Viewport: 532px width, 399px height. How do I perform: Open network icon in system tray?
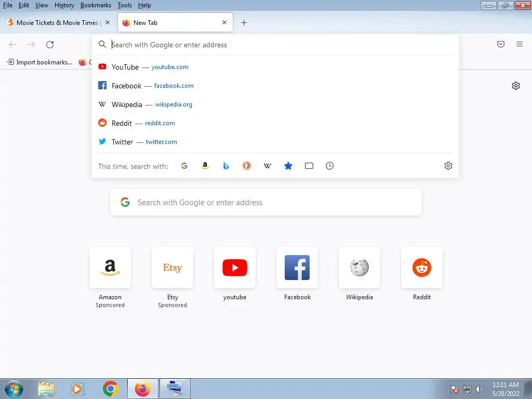point(467,389)
